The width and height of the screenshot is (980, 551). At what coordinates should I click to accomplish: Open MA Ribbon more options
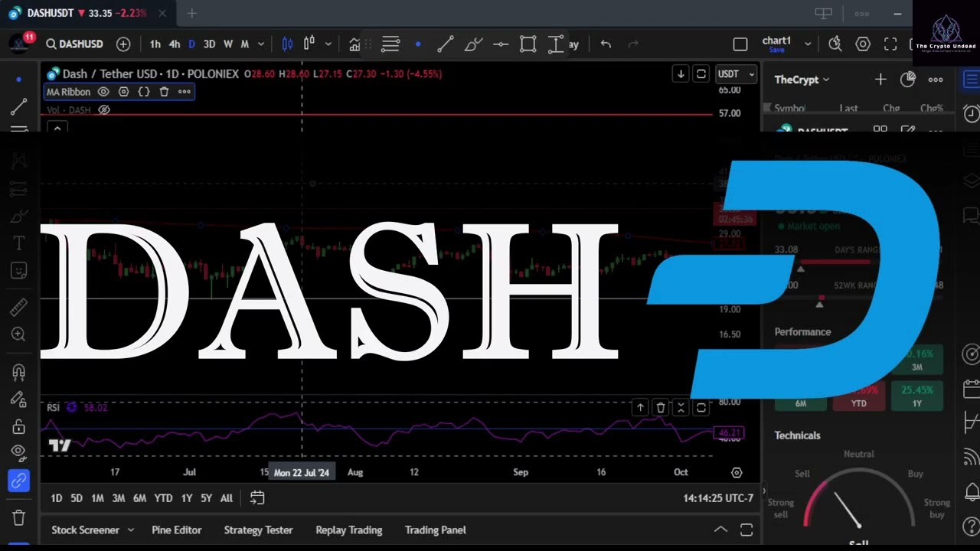coord(185,92)
